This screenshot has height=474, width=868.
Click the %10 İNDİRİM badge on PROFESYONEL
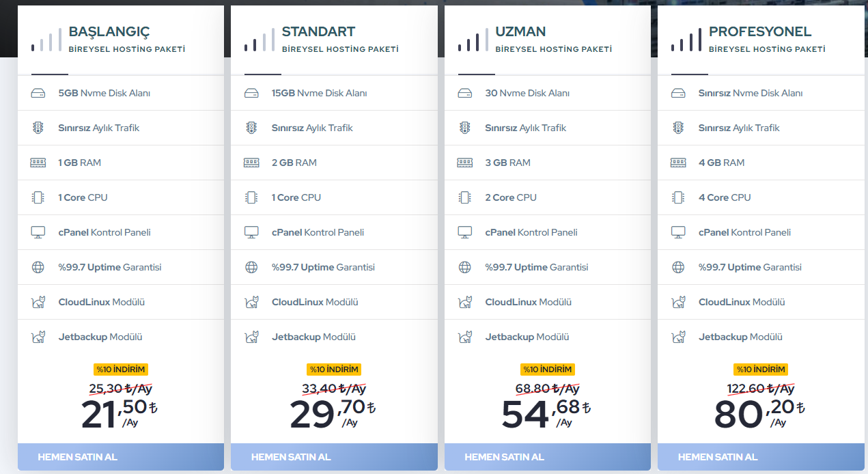[761, 370]
